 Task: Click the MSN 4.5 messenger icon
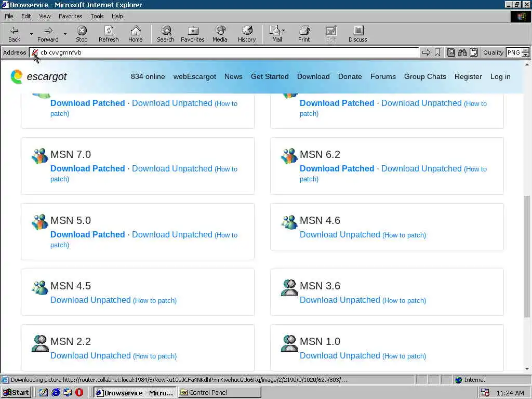pos(39,287)
